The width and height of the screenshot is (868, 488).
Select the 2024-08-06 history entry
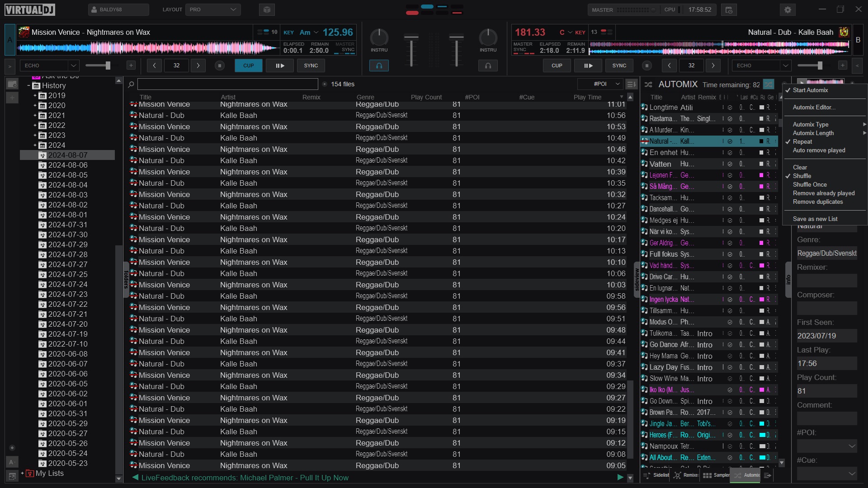tap(68, 165)
